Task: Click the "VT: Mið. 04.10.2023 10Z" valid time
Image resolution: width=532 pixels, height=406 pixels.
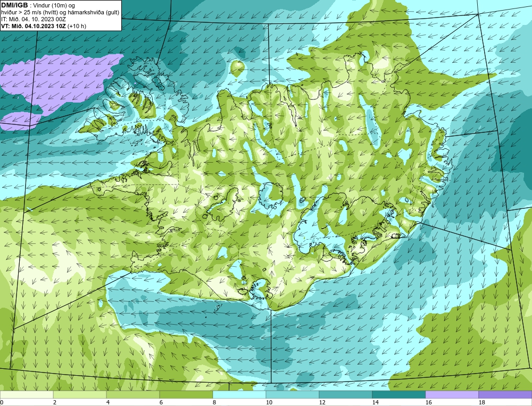Action: pyautogui.click(x=34, y=26)
